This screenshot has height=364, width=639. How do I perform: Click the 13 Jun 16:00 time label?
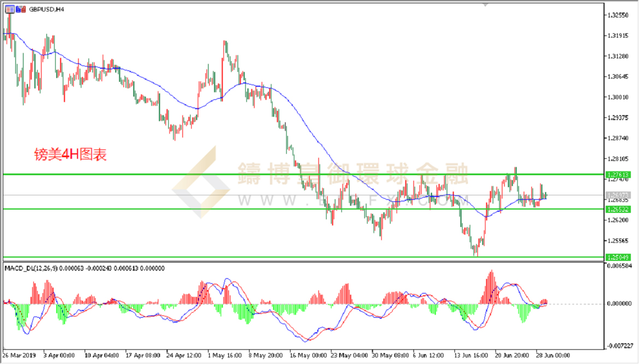click(x=471, y=354)
